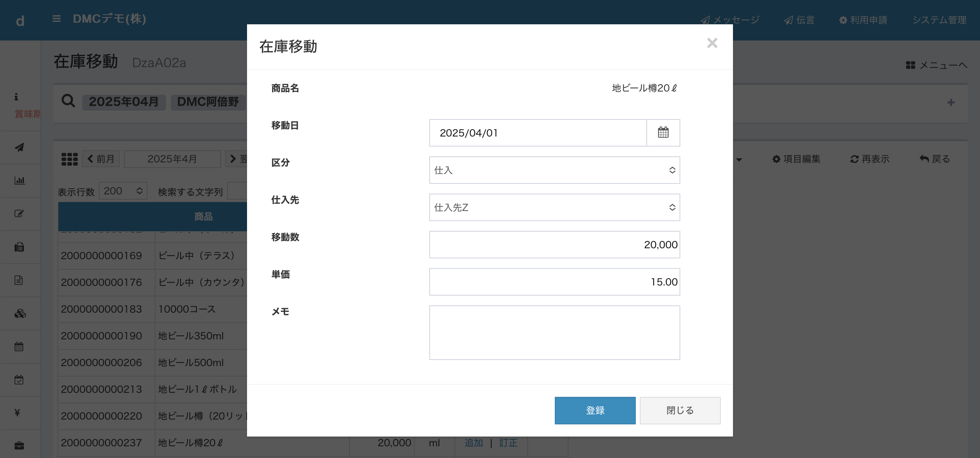Click the メモ text area
Screen dimensions: 980x458
coord(554,332)
